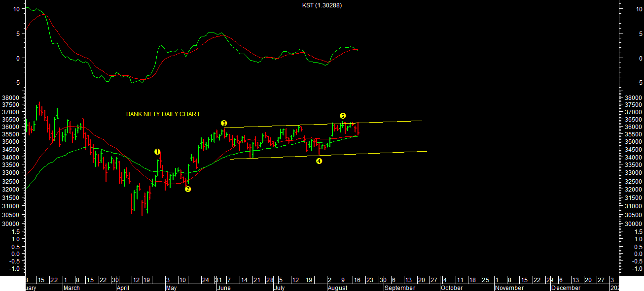Select the November label on the date axis
Screen dimensions: 644x291
pos(508,288)
